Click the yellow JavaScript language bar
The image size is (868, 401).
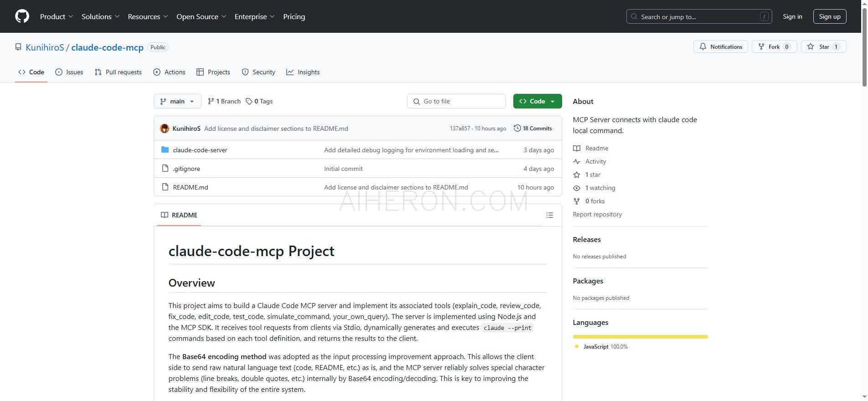coord(640,337)
